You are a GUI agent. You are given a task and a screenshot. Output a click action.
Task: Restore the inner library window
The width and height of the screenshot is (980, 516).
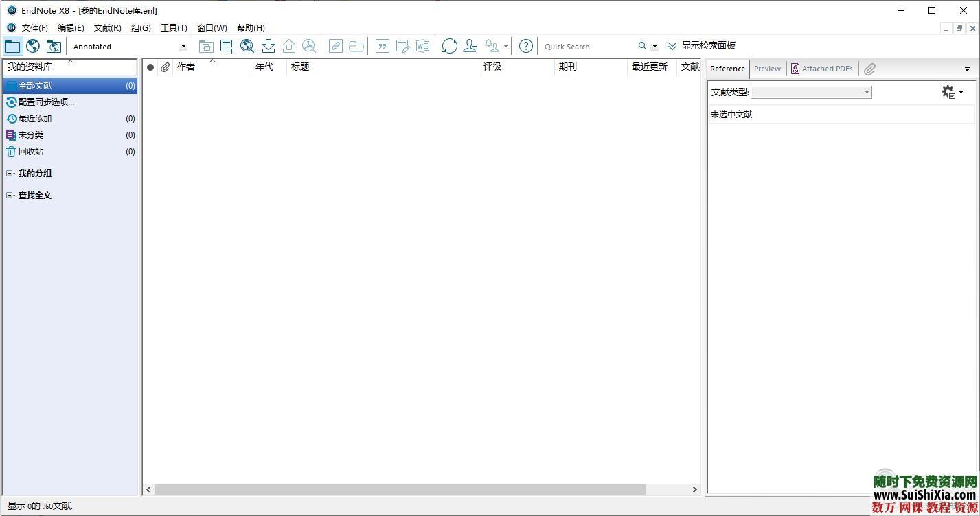click(959, 28)
